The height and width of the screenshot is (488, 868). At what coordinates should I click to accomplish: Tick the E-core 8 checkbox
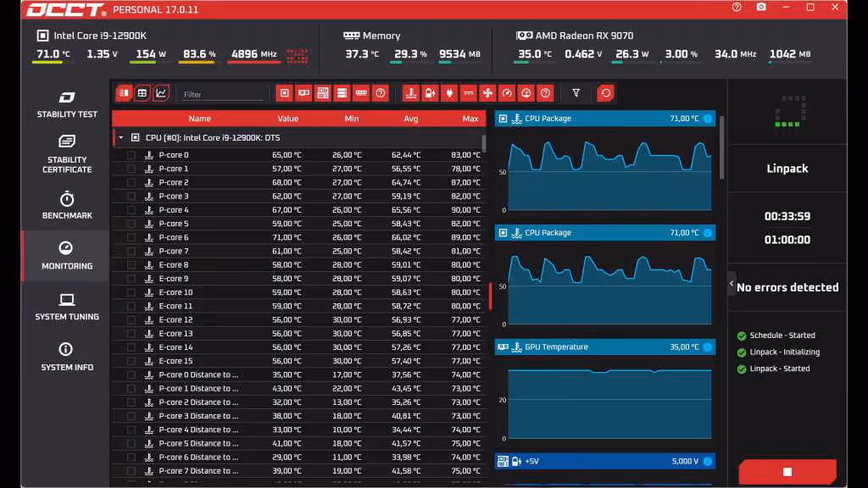click(131, 265)
